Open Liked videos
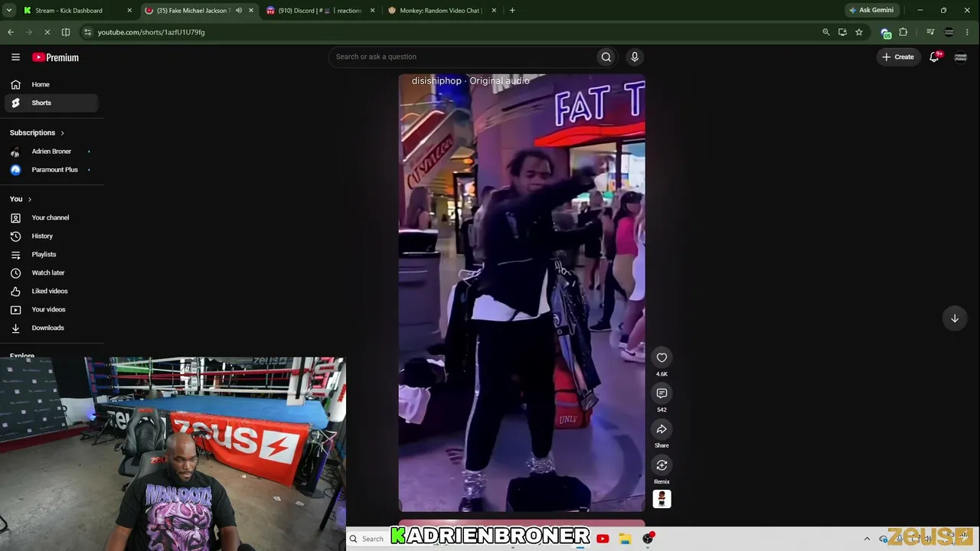This screenshot has height=551, width=980. coord(51,291)
